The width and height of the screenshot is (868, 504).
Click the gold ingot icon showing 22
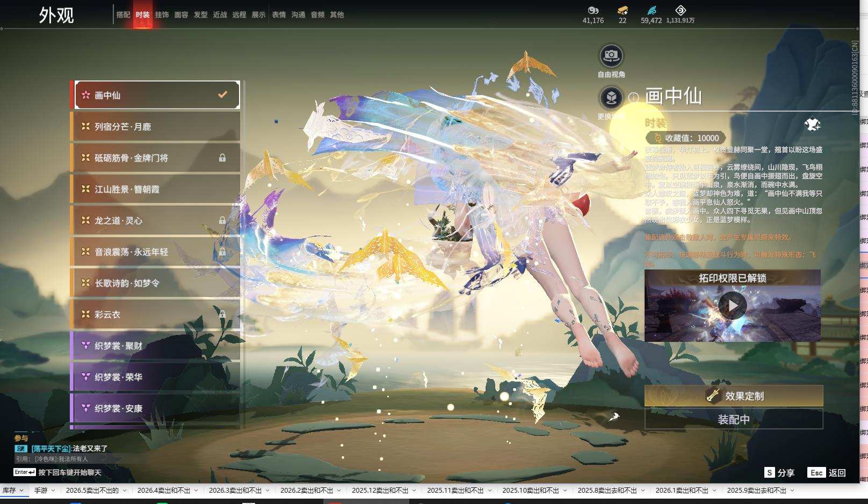pyautogui.click(x=623, y=10)
